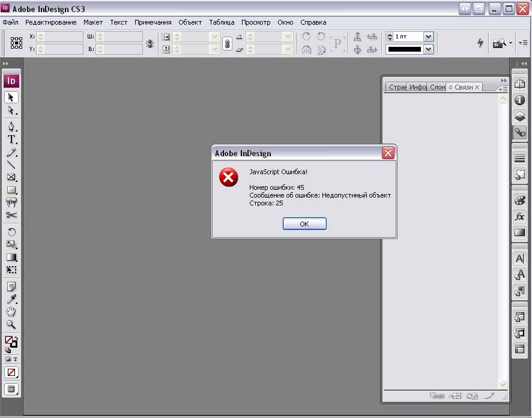Select the Rectangle tool
Screen dimensions: 532x418
[x=11, y=190]
